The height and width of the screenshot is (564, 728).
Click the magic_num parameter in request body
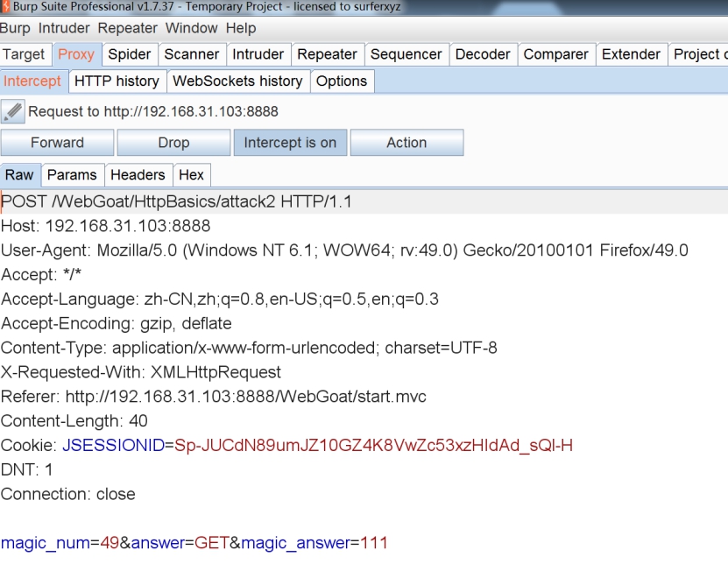(45, 543)
